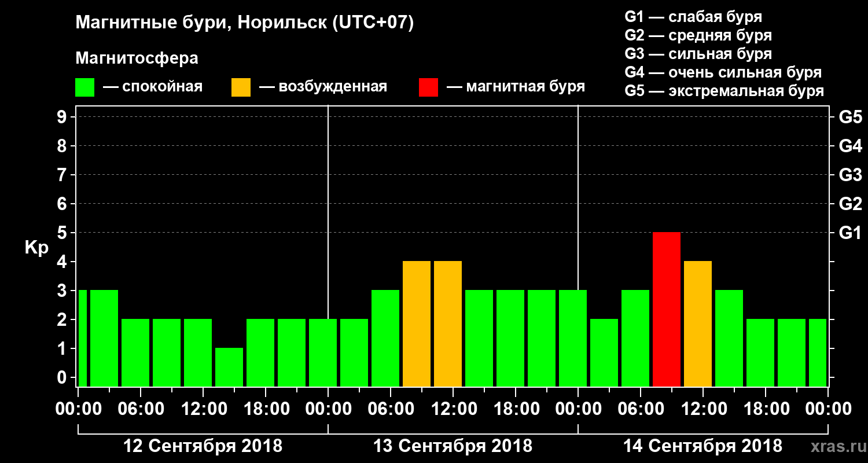Click the title 'Магнитные бури, Норильск (UTC+07)'

245,23
